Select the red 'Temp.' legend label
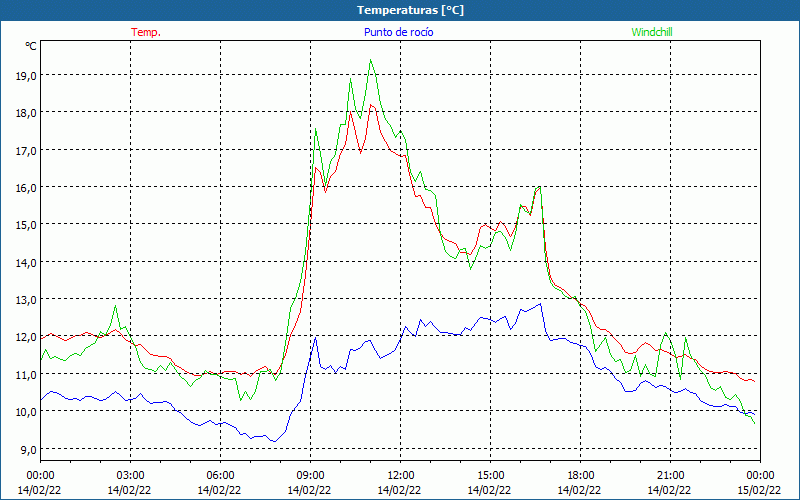 (146, 32)
